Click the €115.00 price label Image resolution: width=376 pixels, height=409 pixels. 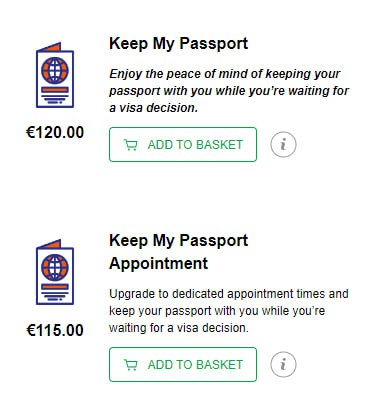(x=55, y=330)
